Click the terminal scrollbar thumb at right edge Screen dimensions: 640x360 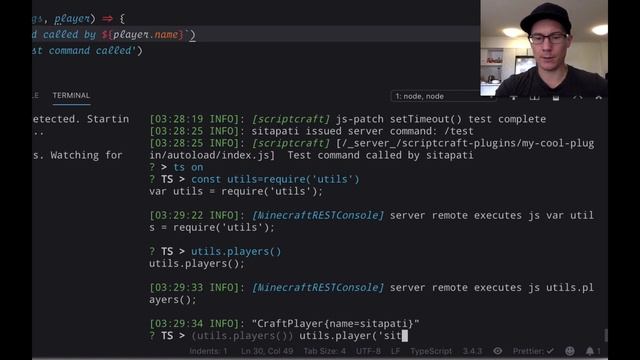tap(606, 336)
